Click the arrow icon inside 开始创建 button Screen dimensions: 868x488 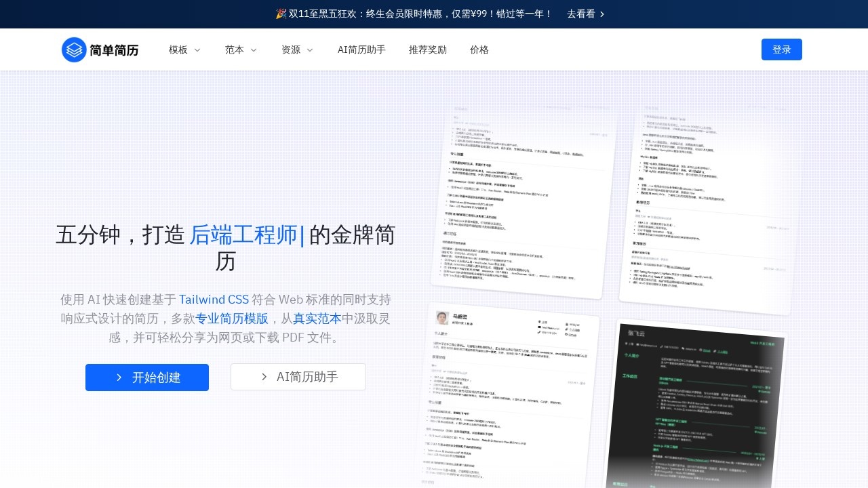pos(119,378)
